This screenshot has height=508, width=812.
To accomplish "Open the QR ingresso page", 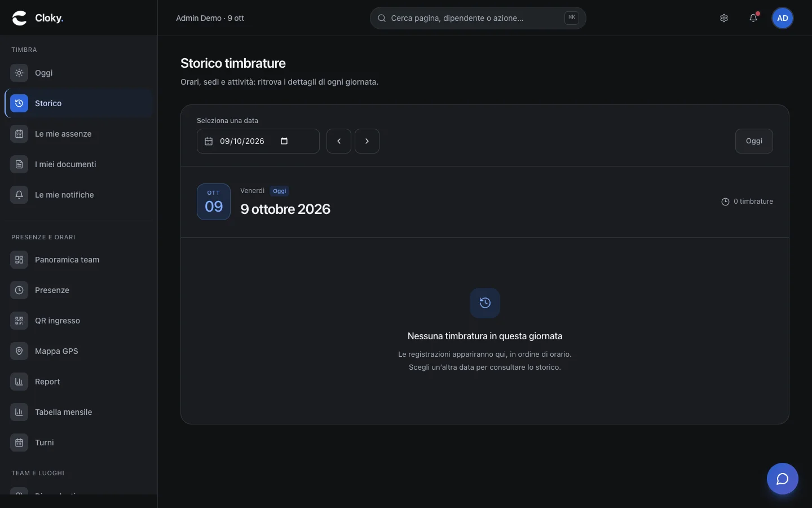I will point(79,321).
